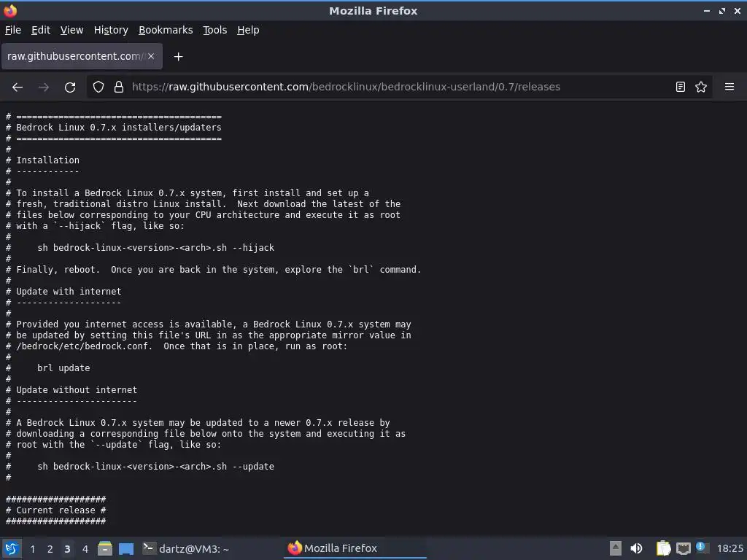
Task: Open the View menu
Action: point(71,30)
